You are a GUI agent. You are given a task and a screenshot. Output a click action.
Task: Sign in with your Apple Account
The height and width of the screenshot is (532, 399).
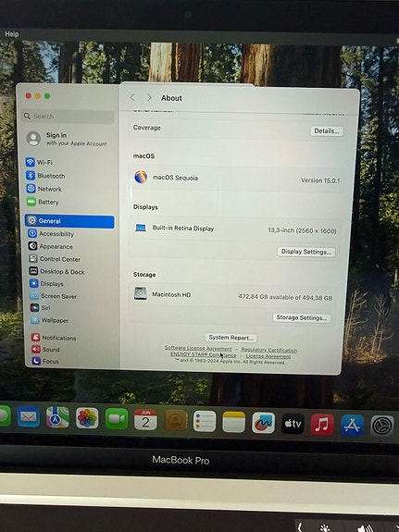(x=67, y=139)
